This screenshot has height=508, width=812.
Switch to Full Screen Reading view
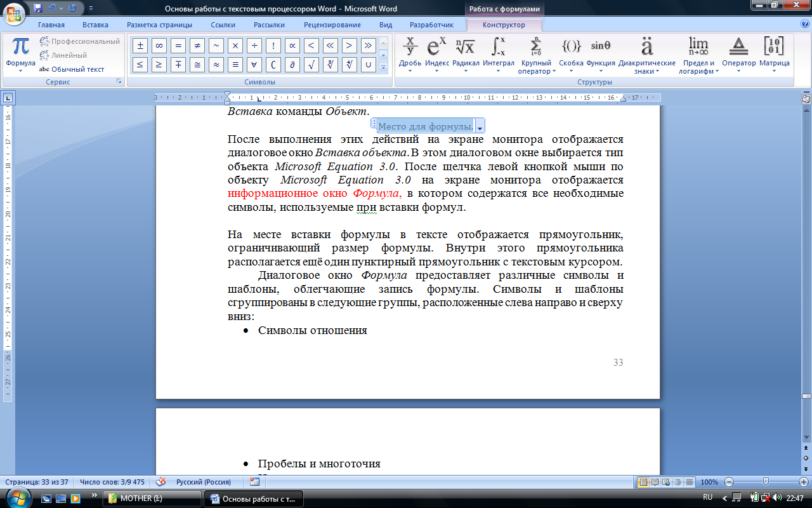point(655,482)
